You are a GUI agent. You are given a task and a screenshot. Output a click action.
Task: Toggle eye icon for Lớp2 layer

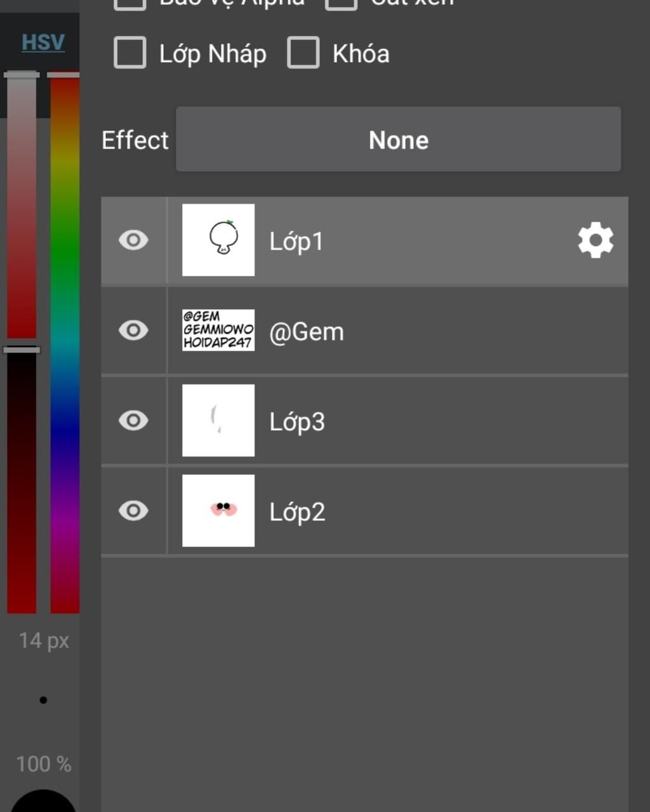pos(133,511)
